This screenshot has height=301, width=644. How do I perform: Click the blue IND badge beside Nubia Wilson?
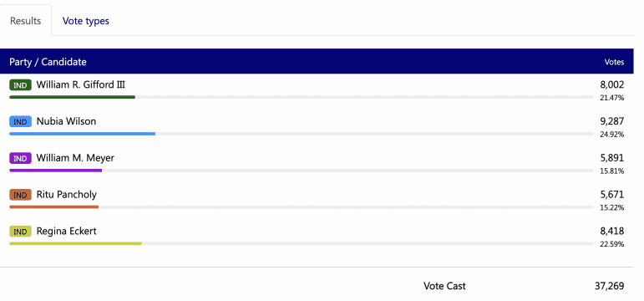[20, 122]
